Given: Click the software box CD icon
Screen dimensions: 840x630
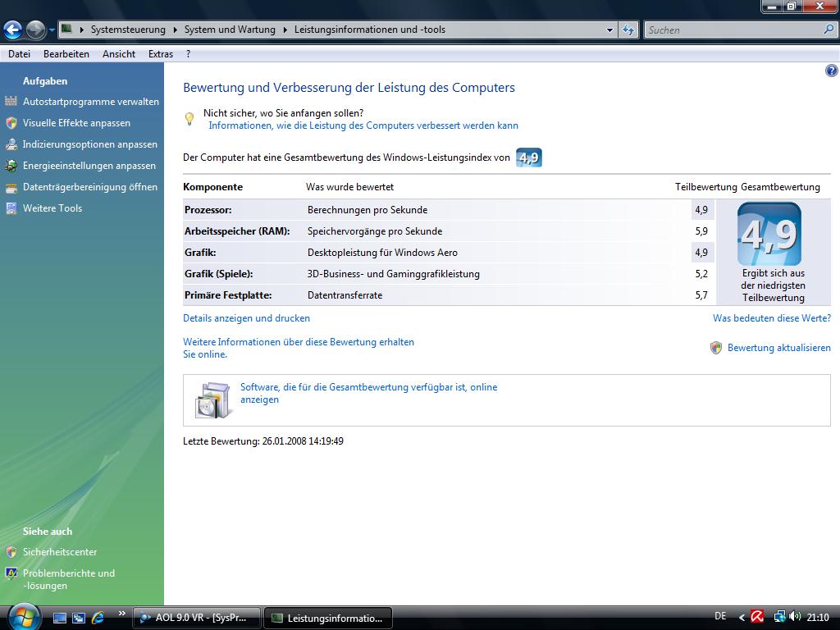Looking at the screenshot, I should click(214, 399).
